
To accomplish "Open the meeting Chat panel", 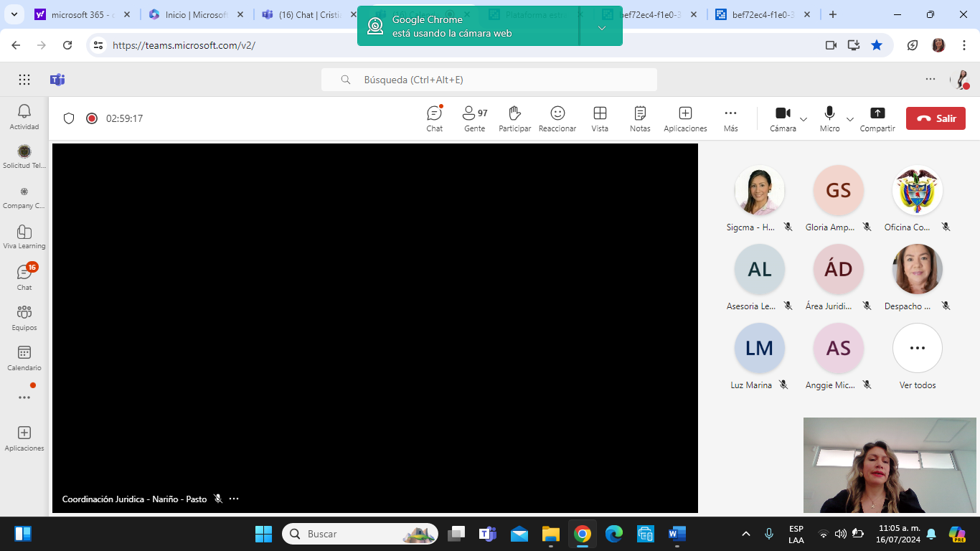I will click(x=435, y=119).
